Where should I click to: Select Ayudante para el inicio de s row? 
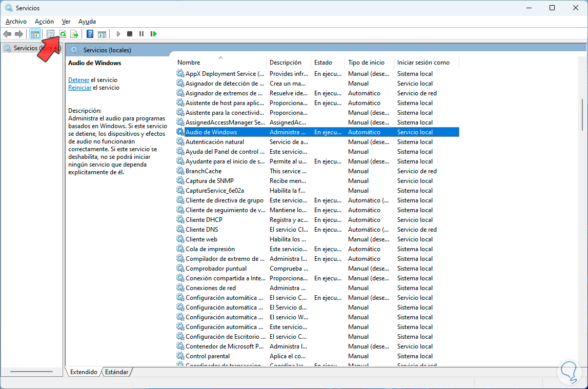pyautogui.click(x=317, y=161)
